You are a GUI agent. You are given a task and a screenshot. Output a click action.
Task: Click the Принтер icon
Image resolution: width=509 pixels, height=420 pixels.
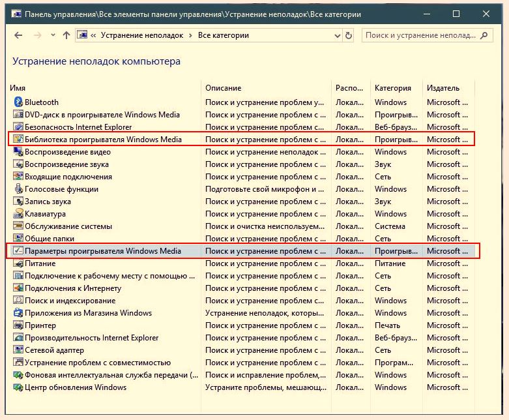pyautogui.click(x=18, y=325)
